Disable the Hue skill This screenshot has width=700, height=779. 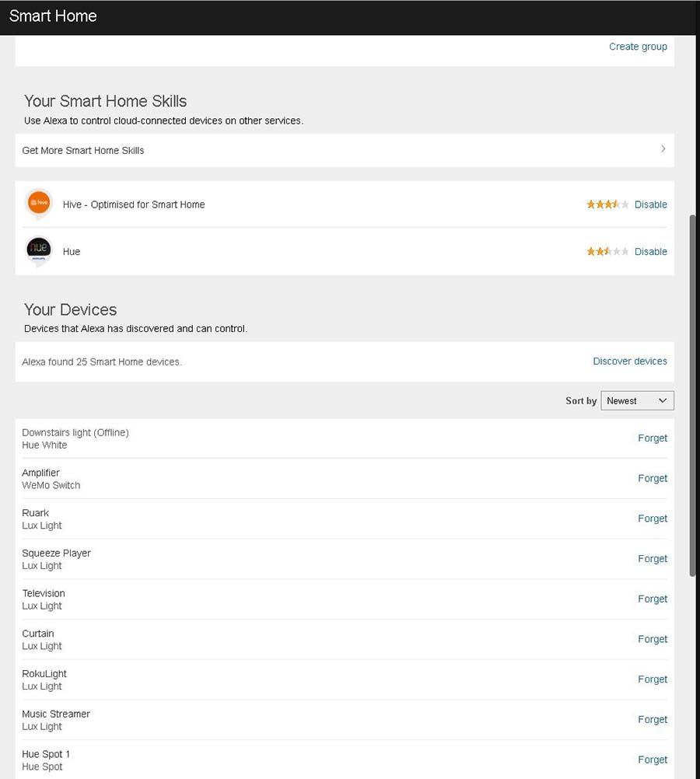[x=651, y=251]
